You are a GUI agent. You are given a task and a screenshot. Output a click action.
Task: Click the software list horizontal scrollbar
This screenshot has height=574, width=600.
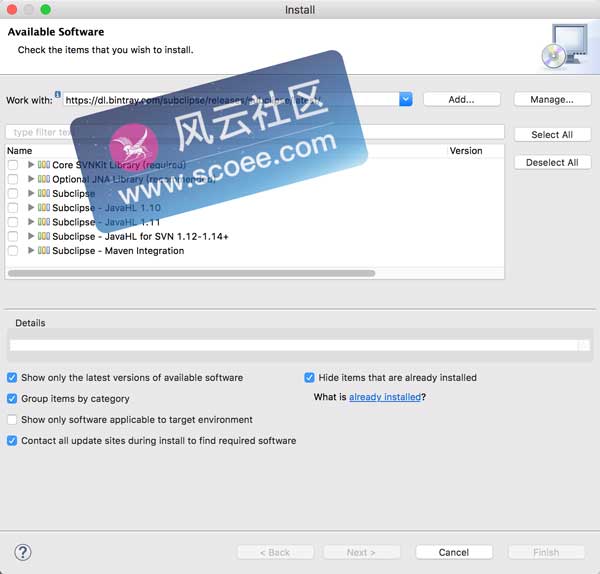[191, 273]
